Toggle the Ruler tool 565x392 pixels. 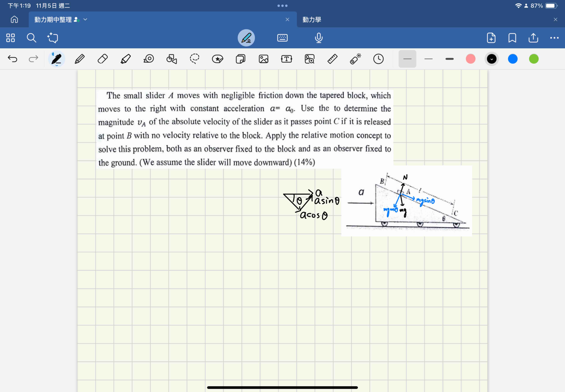pos(332,59)
